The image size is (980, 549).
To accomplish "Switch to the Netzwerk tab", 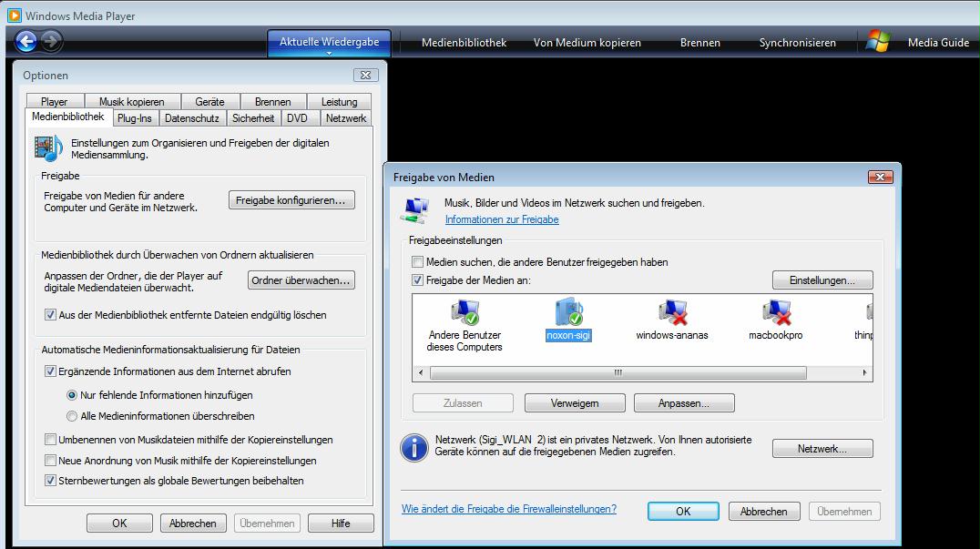I will [x=346, y=118].
